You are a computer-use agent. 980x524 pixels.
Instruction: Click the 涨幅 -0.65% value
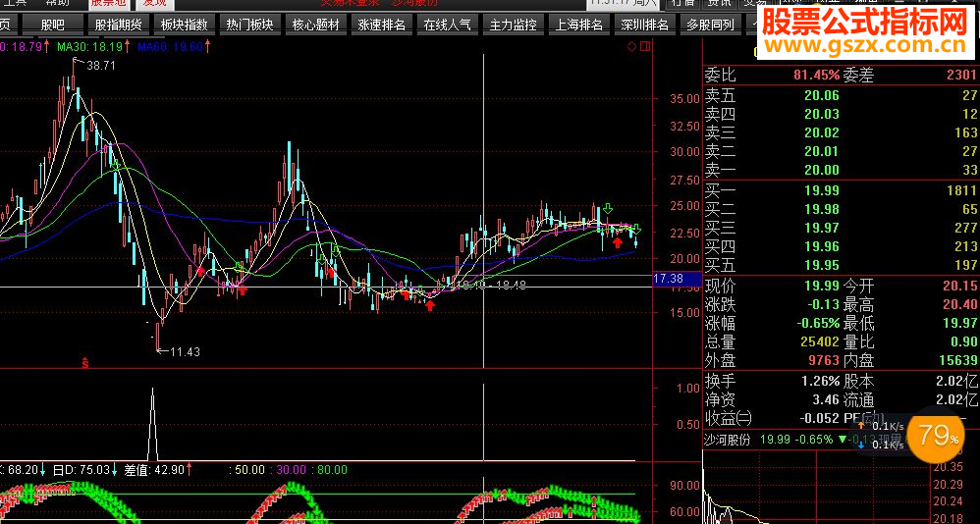(x=818, y=324)
